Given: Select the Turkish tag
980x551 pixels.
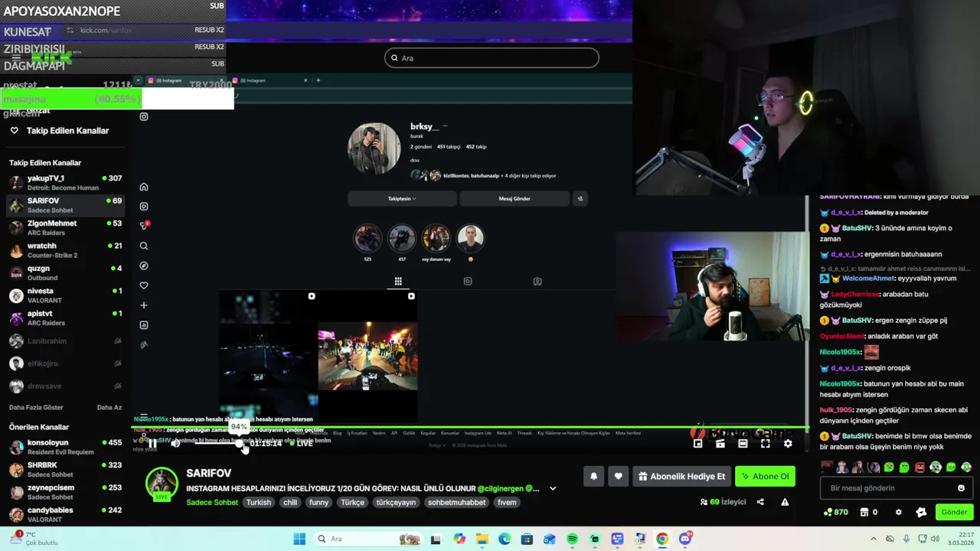Looking at the screenshot, I should [x=259, y=503].
